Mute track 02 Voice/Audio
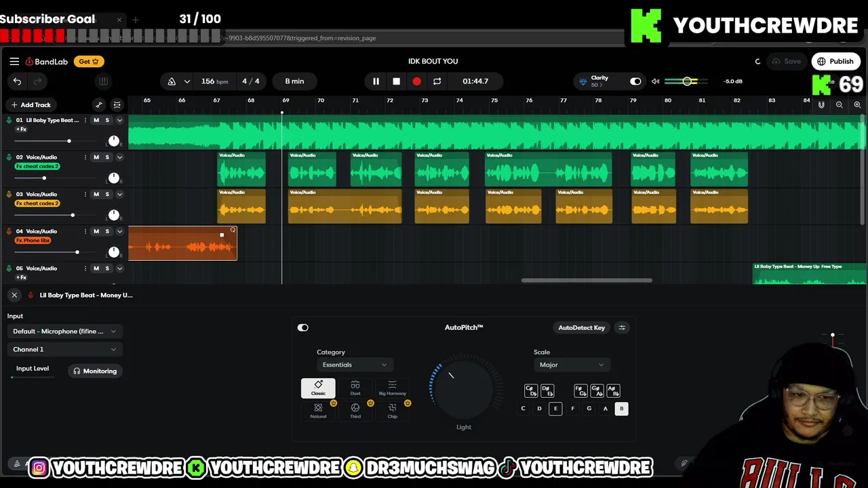 coord(96,157)
